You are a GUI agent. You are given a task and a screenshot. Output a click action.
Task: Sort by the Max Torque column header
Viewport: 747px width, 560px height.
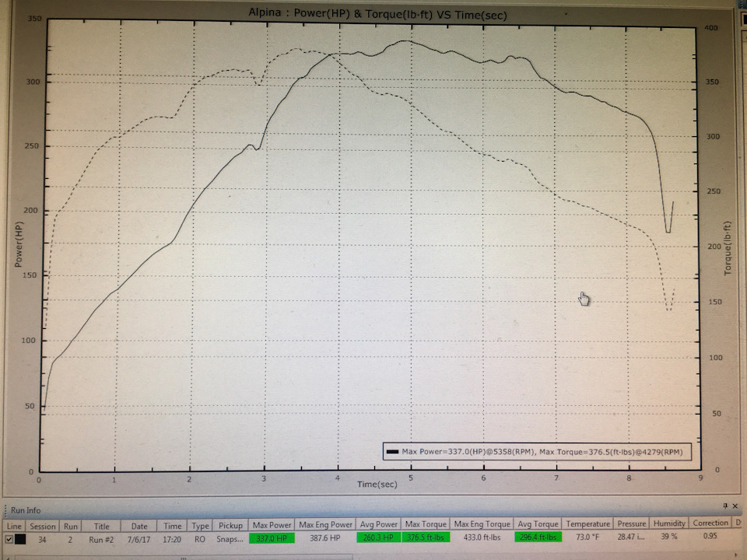[426, 523]
